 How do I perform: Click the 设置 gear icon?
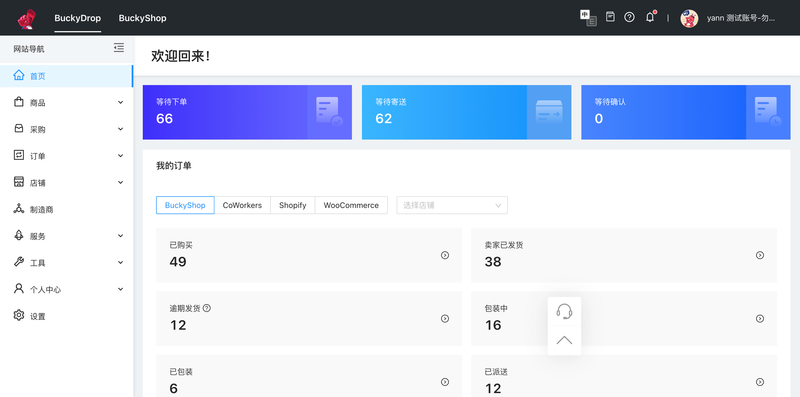[19, 315]
